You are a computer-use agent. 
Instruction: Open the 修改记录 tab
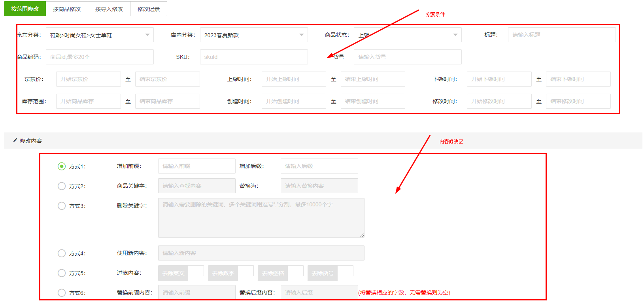tap(149, 9)
